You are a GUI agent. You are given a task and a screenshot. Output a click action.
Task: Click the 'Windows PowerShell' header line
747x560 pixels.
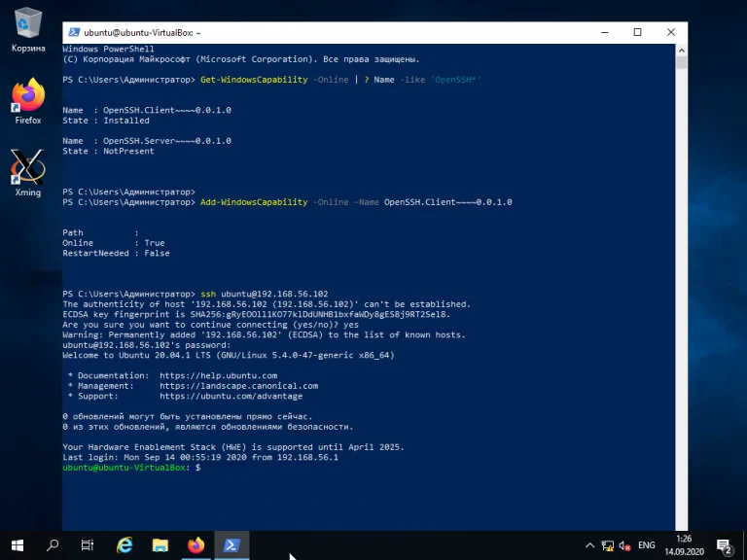click(108, 49)
